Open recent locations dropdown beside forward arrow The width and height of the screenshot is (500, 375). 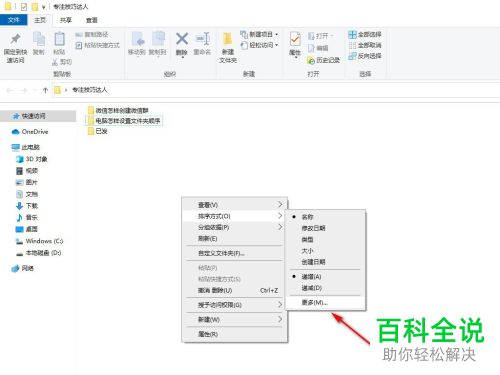click(35, 90)
